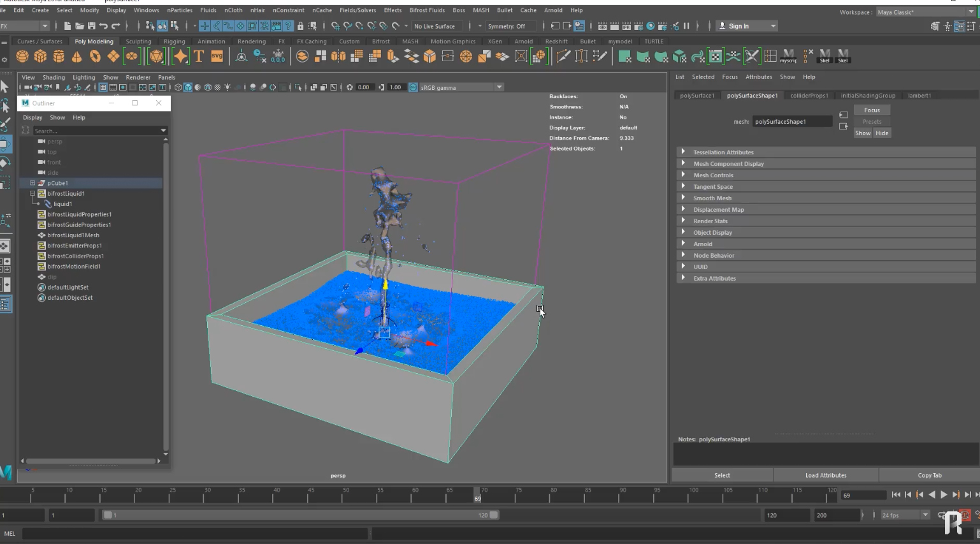Click the play forwards button
Image resolution: width=980 pixels, height=544 pixels.
944,495
